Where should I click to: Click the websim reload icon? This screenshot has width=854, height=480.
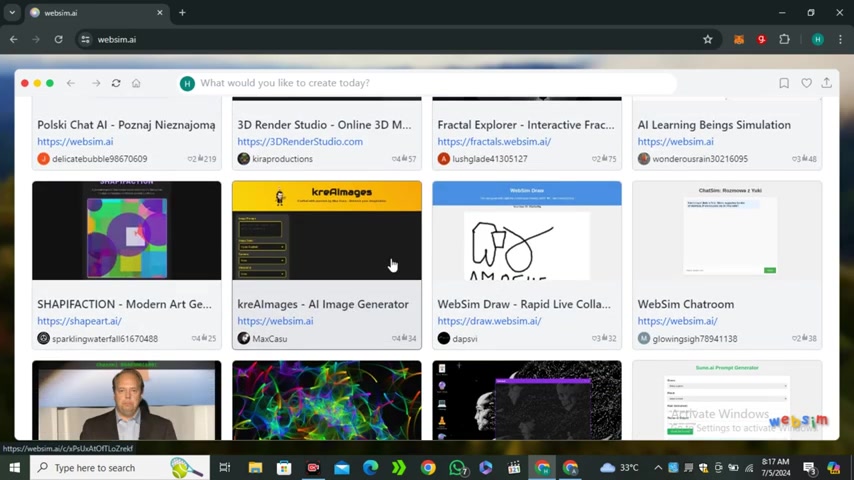[x=116, y=83]
